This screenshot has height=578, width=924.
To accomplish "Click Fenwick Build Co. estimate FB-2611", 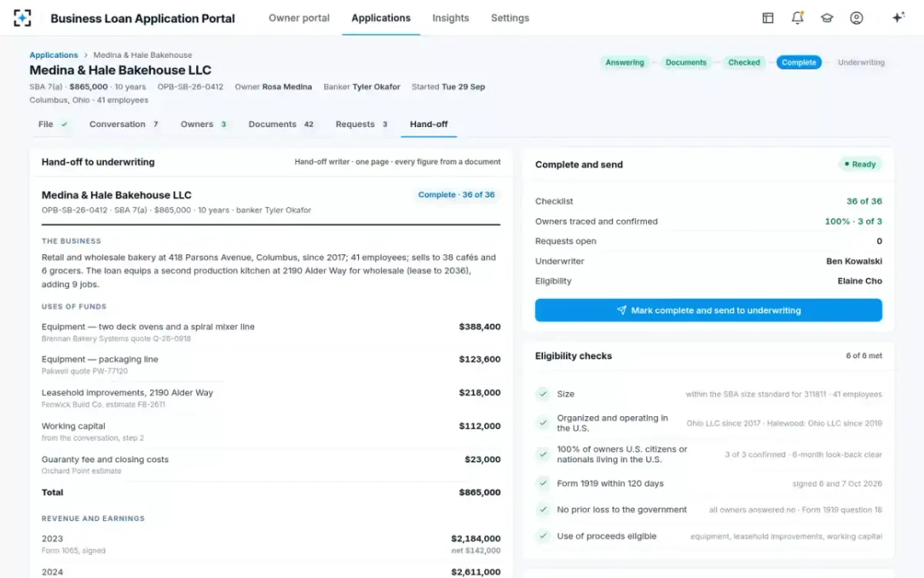I will (103, 405).
